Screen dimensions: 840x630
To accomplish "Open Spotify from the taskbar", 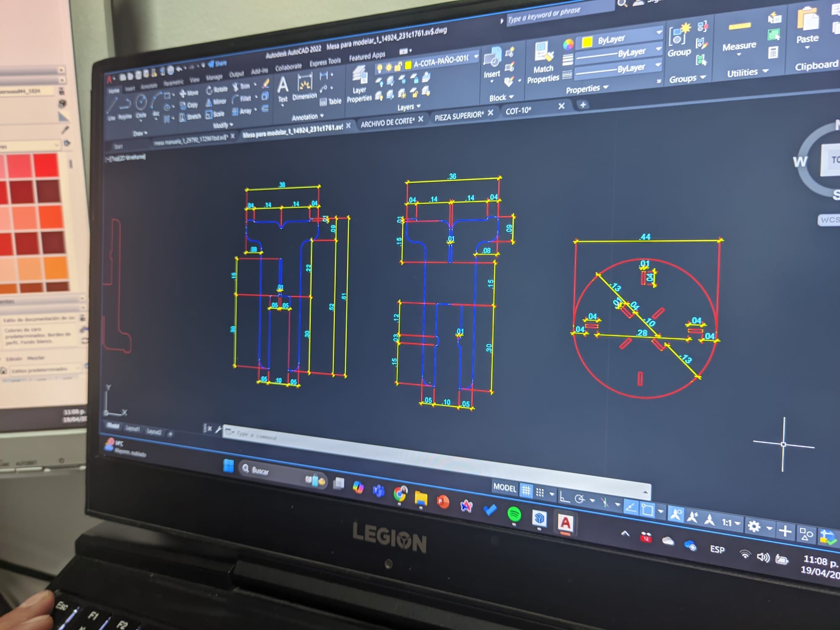I will tap(514, 514).
